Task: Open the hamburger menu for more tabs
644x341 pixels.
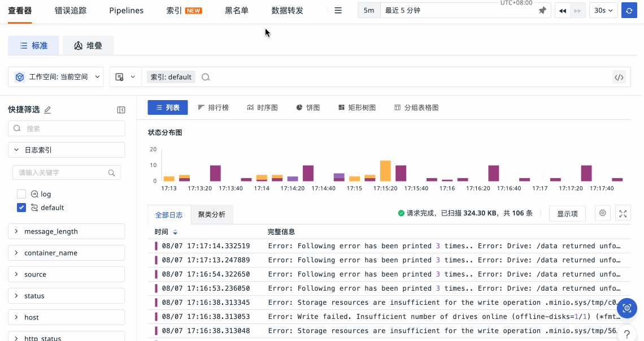Action: click(338, 10)
